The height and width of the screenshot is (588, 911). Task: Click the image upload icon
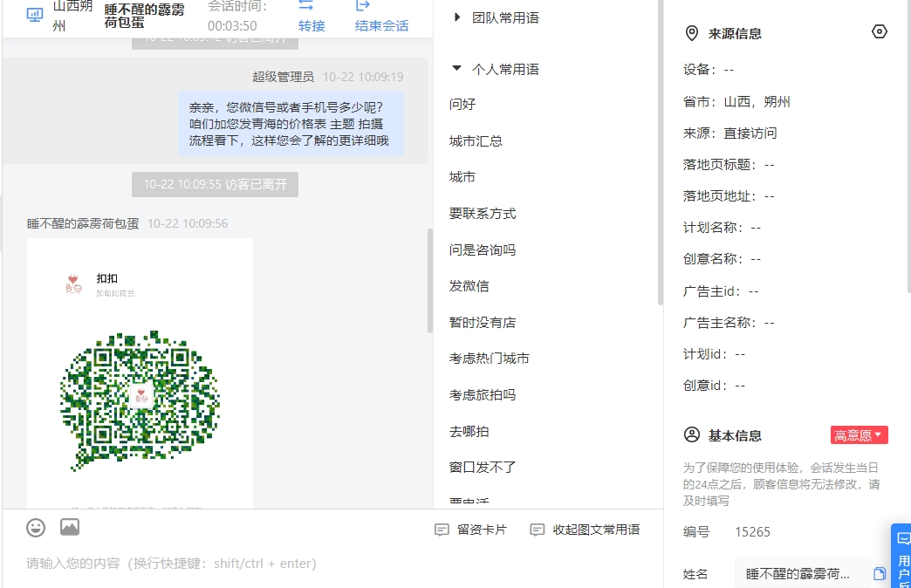pyautogui.click(x=70, y=527)
